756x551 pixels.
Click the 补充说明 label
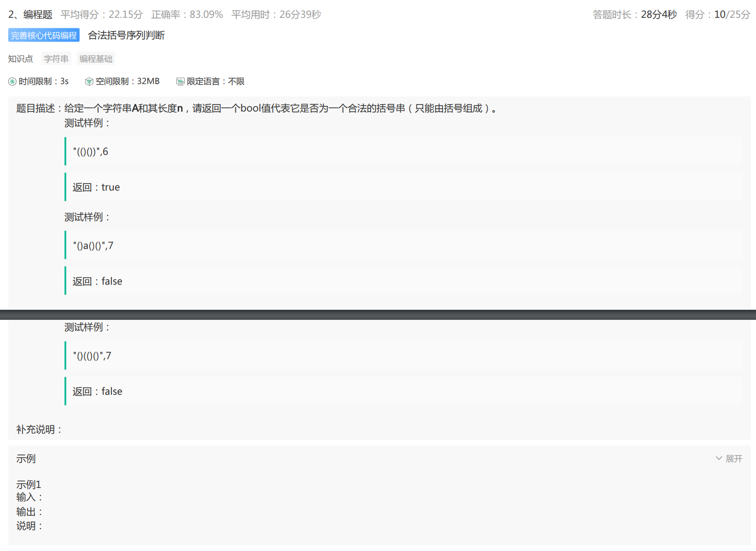point(39,429)
